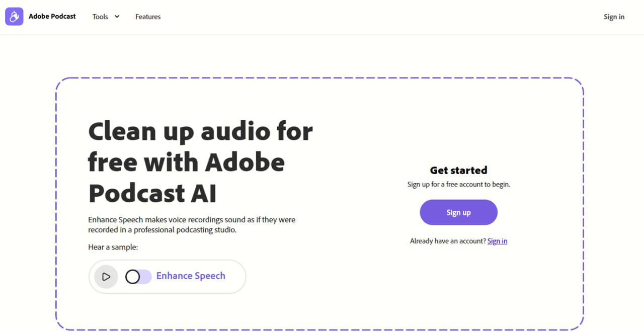
Task: Click the purple dashed card border
Action: [56, 201]
